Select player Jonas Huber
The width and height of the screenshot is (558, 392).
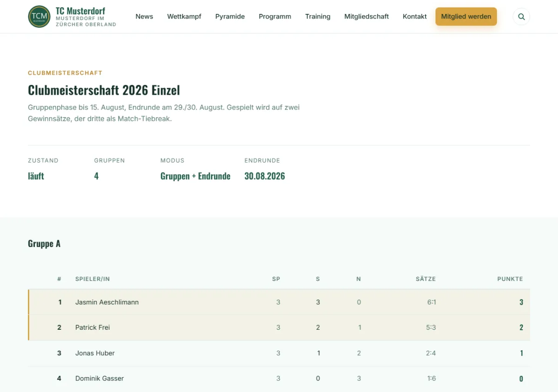pos(95,353)
